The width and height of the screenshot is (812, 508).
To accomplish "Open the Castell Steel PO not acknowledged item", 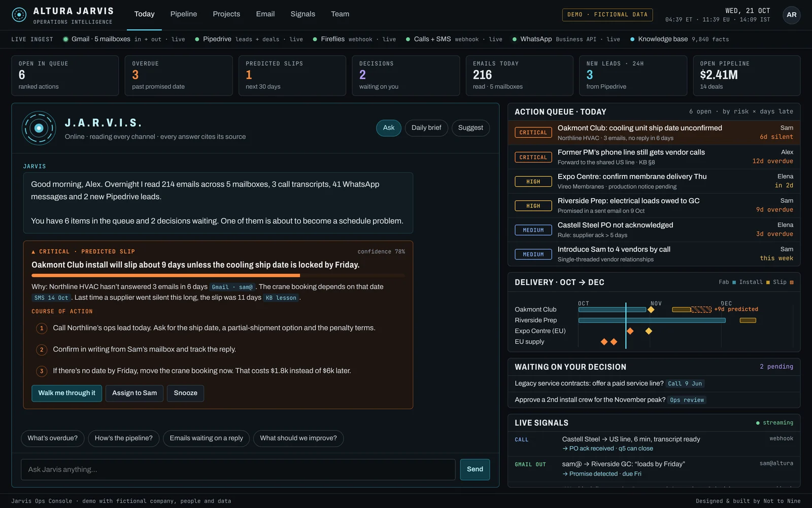I will tap(654, 230).
